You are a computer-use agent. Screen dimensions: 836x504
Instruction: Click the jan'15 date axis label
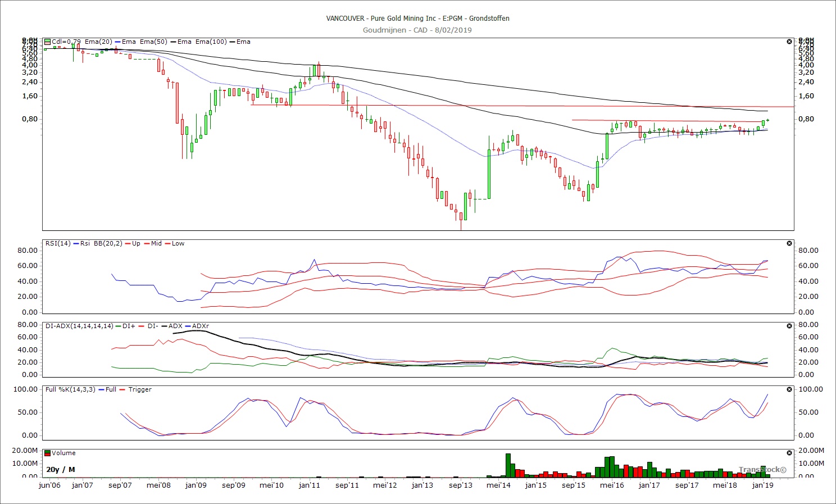(x=536, y=485)
